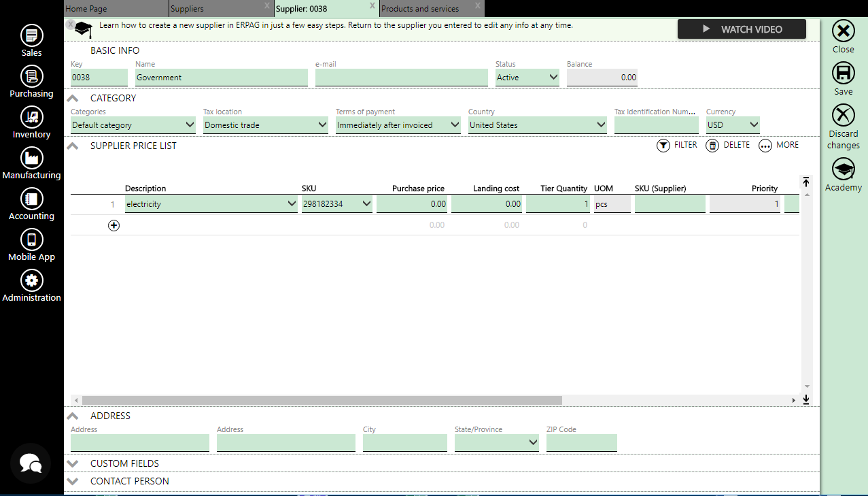This screenshot has height=496, width=868.
Task: Expand the CONTACT PERSON section
Action: (73, 481)
